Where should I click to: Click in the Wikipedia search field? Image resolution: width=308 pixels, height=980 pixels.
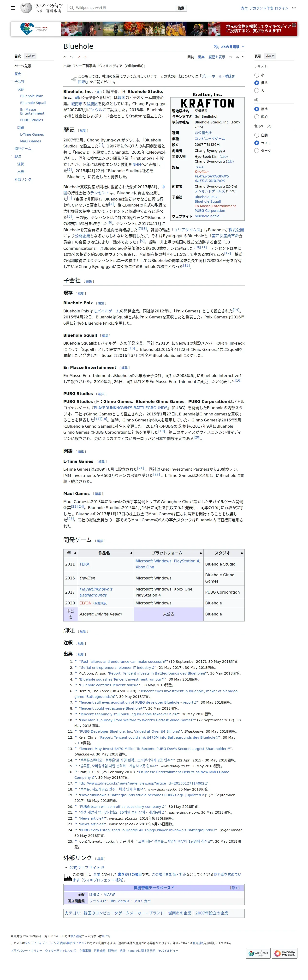[121, 8]
